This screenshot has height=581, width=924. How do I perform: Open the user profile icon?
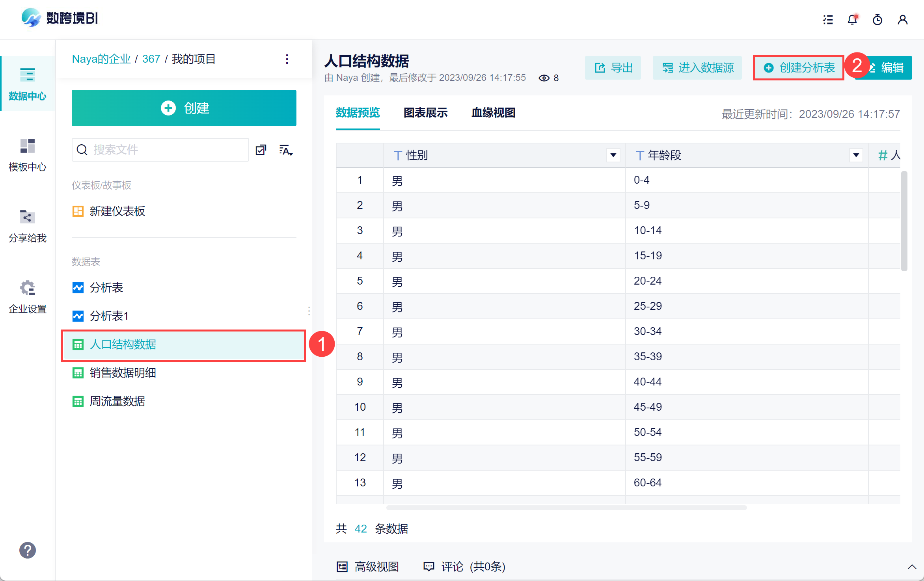click(x=902, y=20)
